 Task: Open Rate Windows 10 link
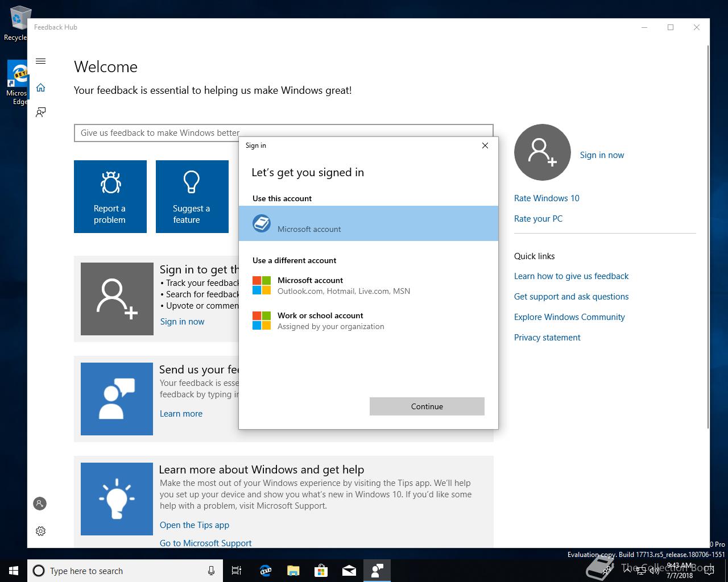point(547,198)
